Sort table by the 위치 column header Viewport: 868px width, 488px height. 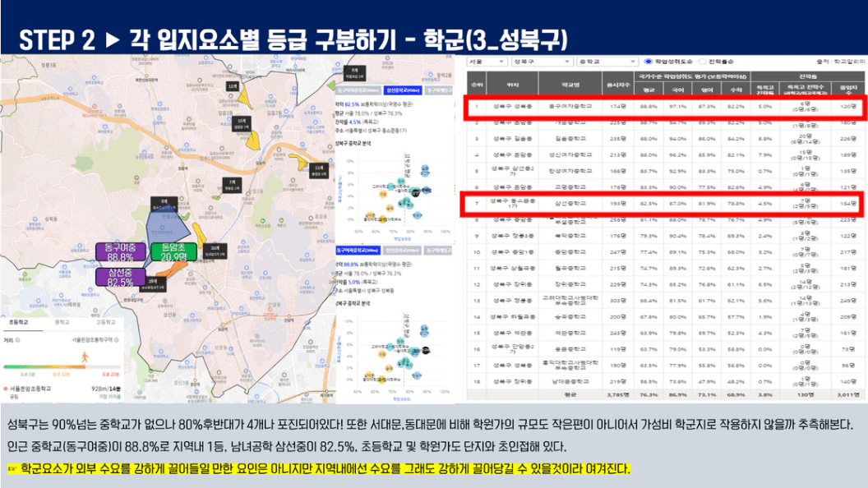(x=513, y=85)
